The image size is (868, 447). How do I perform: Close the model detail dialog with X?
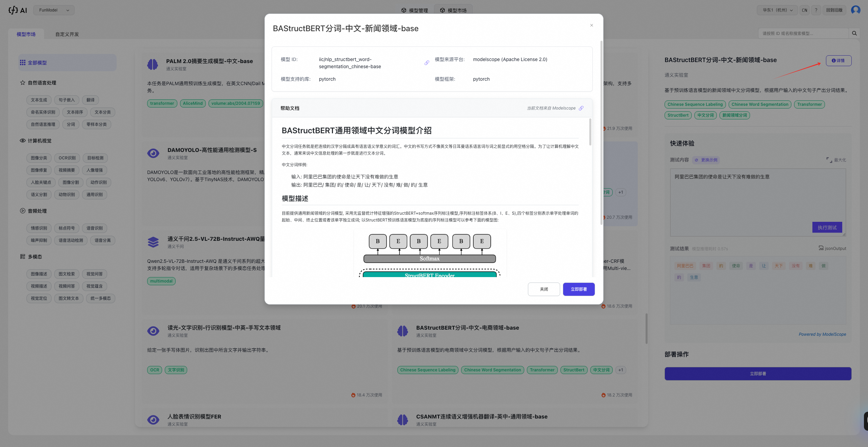tap(592, 25)
